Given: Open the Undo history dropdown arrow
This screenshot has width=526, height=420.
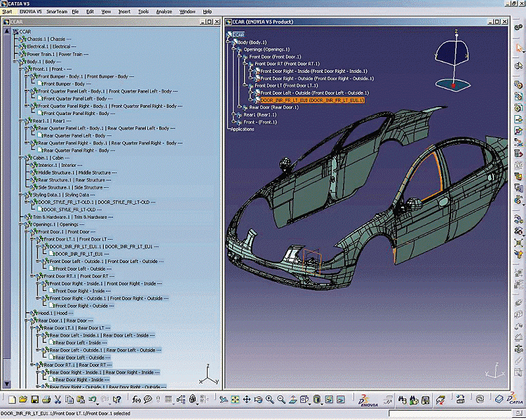Looking at the screenshot, I should [97, 405].
